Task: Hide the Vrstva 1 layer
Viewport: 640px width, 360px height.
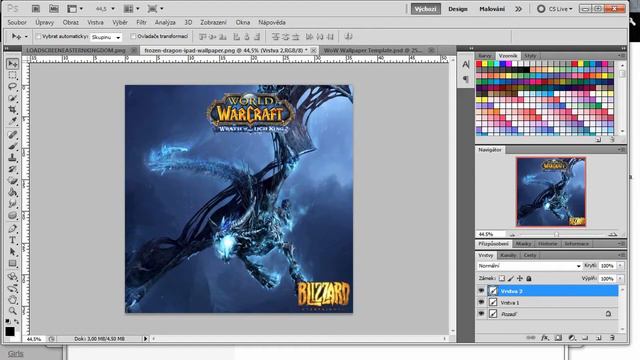Action: click(x=481, y=302)
